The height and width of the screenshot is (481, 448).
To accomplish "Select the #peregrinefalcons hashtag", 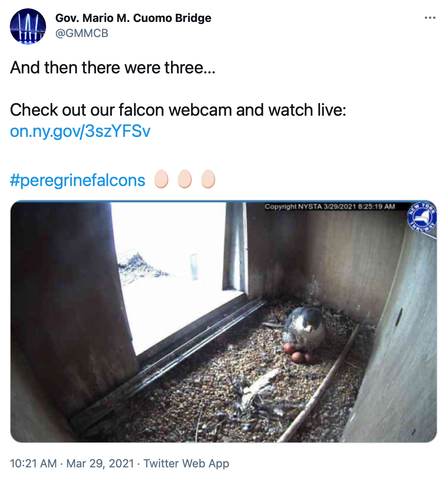I will tap(77, 180).
